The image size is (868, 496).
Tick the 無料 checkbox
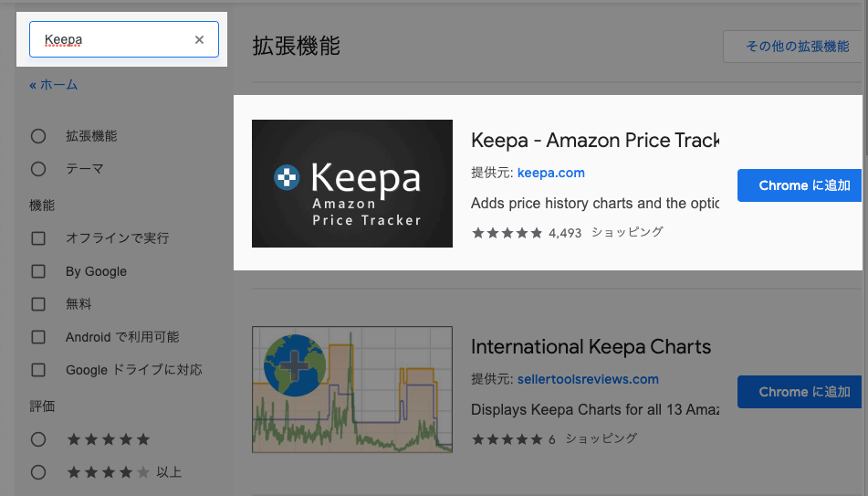click(38, 304)
